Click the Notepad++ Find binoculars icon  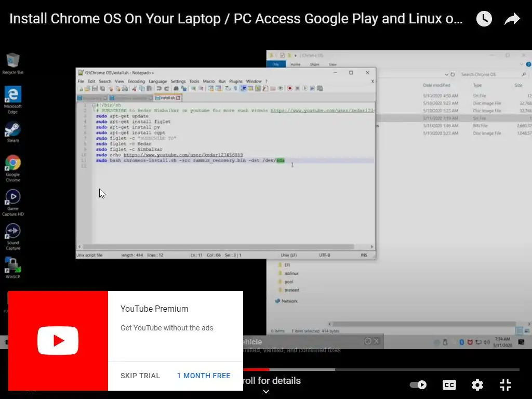[x=176, y=88]
